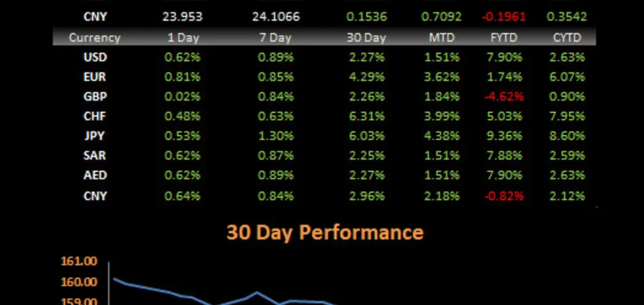Viewport: 644px width, 305px height.
Task: Click the CHF row label
Action: click(94, 117)
